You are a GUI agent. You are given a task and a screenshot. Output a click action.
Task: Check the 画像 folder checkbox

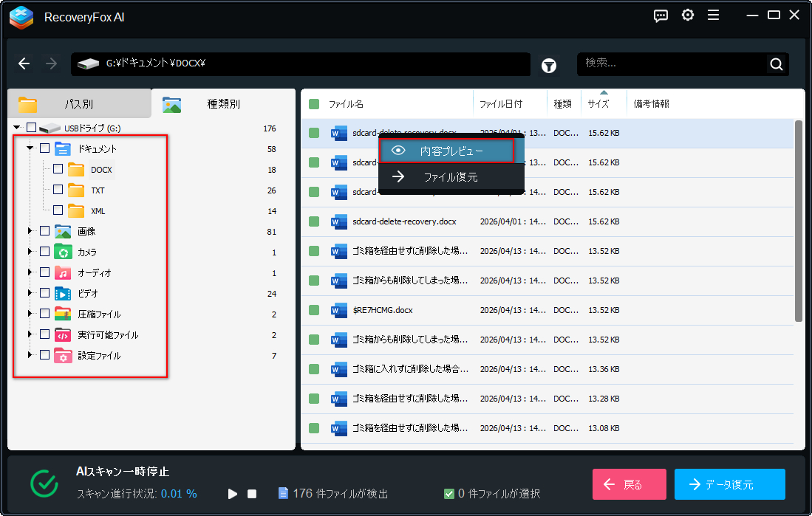click(43, 230)
